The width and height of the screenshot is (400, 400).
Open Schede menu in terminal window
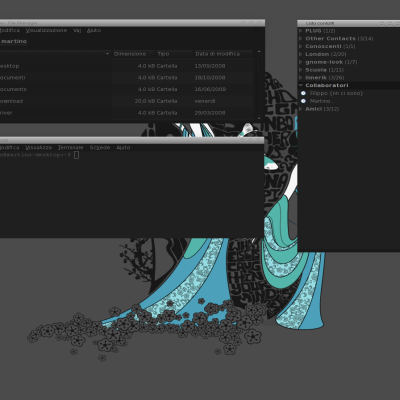click(x=100, y=147)
